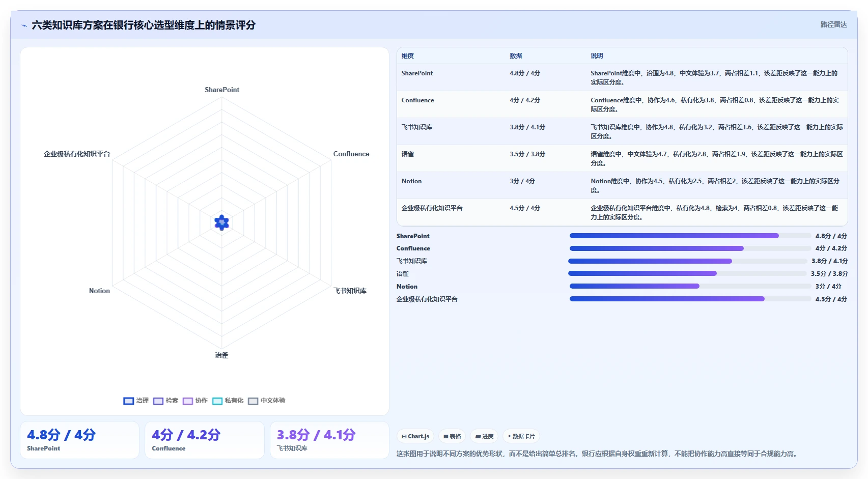Click the 语雀 progress bar
This screenshot has width=868, height=479.
click(x=687, y=273)
